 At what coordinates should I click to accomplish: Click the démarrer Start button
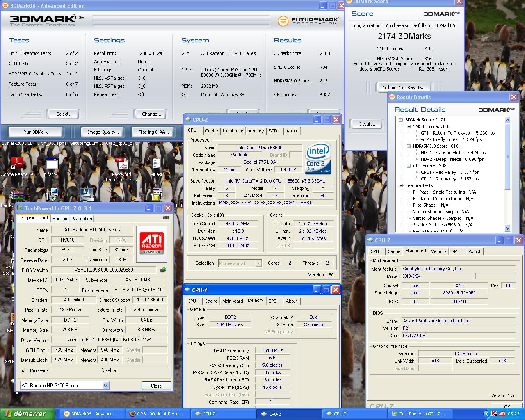[27, 414]
